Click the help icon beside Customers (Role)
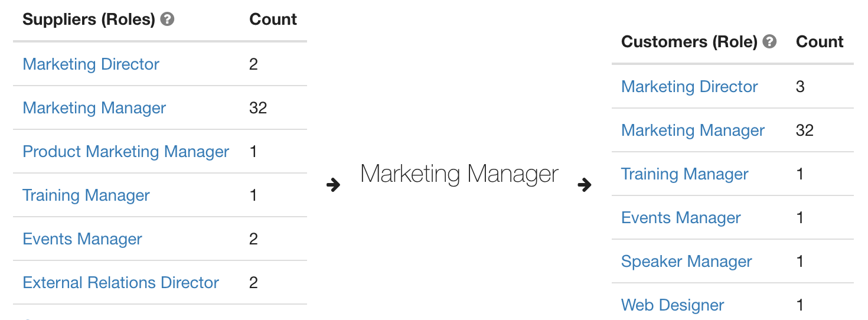Image resolution: width=868 pixels, height=320 pixels. click(x=769, y=42)
